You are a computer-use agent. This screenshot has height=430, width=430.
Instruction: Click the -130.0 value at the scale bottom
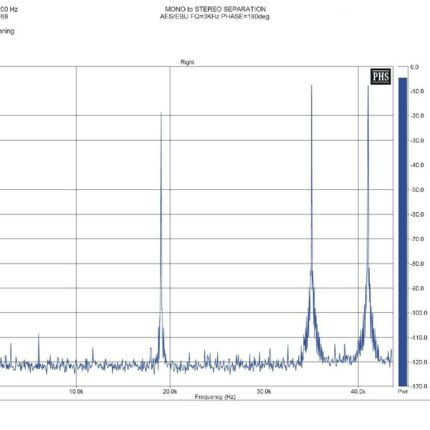(x=417, y=386)
